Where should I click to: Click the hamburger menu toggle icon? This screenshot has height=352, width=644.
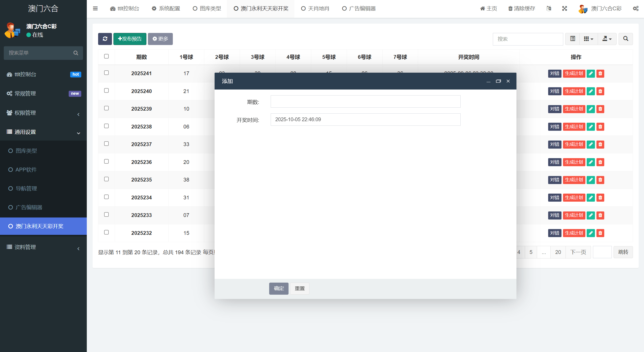tap(95, 9)
